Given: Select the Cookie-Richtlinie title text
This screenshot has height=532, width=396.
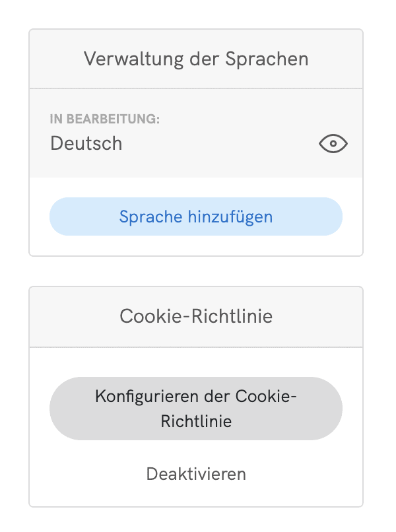Looking at the screenshot, I should (x=196, y=316).
